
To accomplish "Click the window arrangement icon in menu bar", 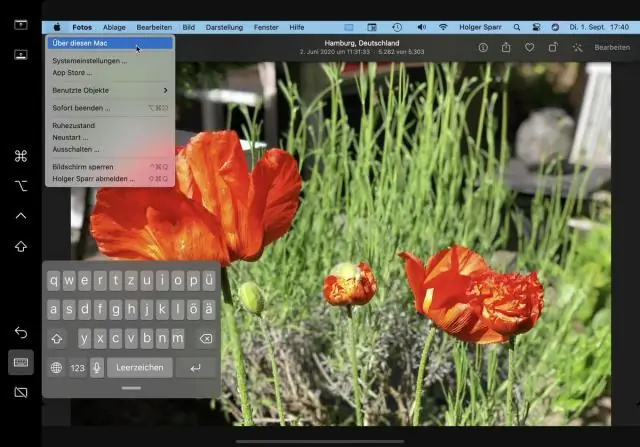I will click(372, 27).
